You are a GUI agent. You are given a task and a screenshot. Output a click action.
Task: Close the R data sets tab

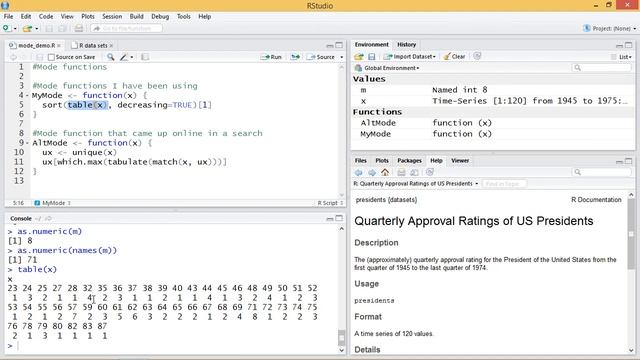tap(111, 45)
